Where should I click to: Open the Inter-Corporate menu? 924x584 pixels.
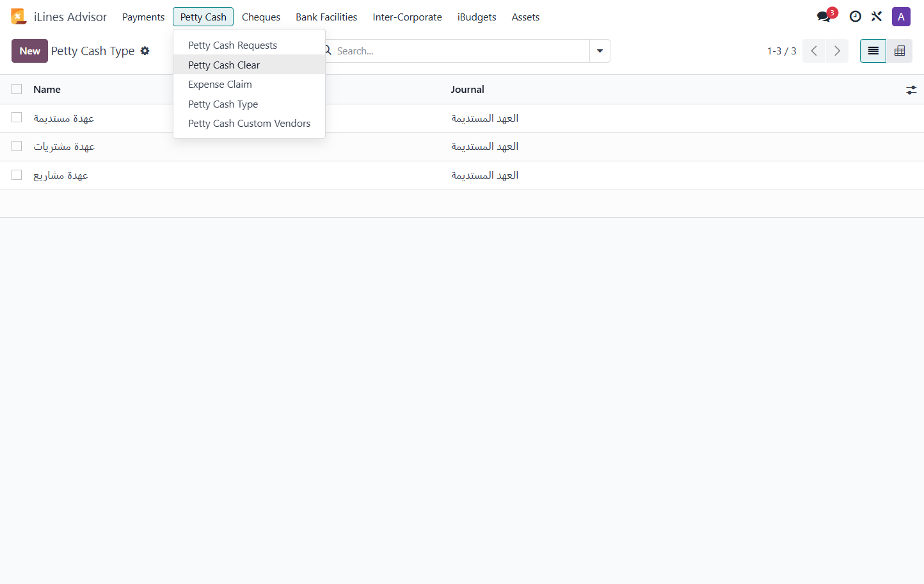point(407,17)
